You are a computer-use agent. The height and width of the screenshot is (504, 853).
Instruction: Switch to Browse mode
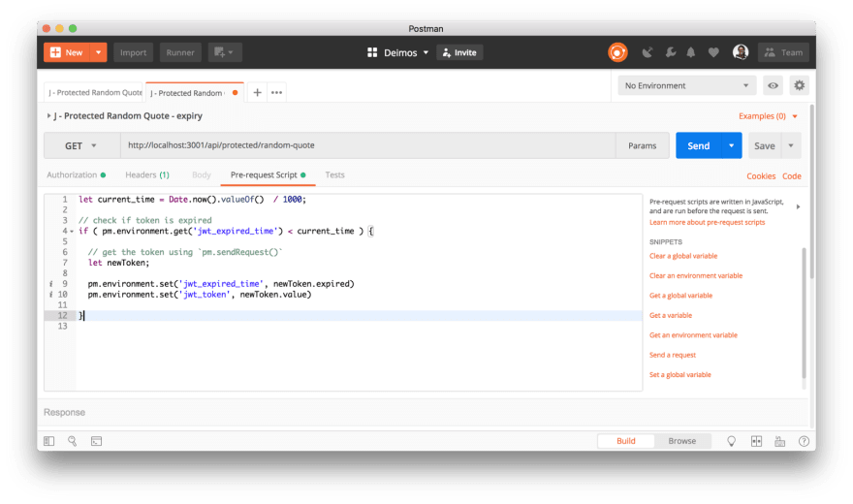(681, 441)
